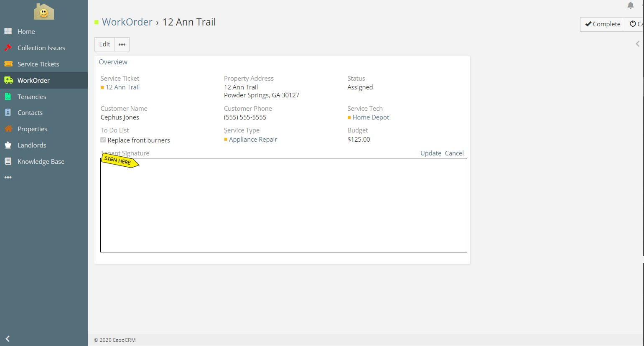This screenshot has width=644, height=346.
Task: Expand the right side panel arrow
Action: click(x=637, y=44)
